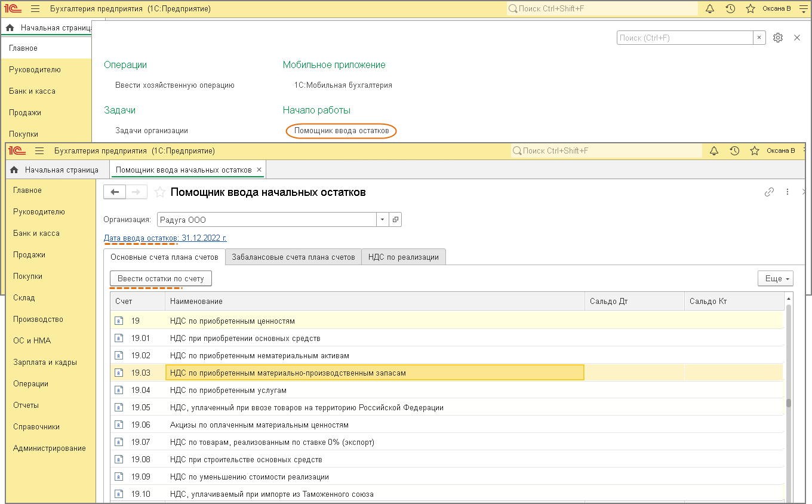Open history icon in front window
This screenshot has height=504, width=812.
pos(734,151)
